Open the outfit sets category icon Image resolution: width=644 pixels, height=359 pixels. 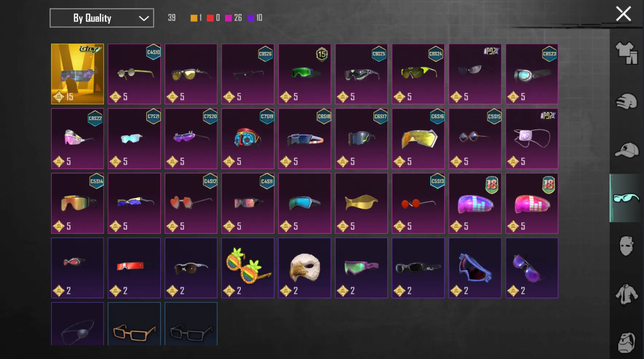(x=627, y=53)
